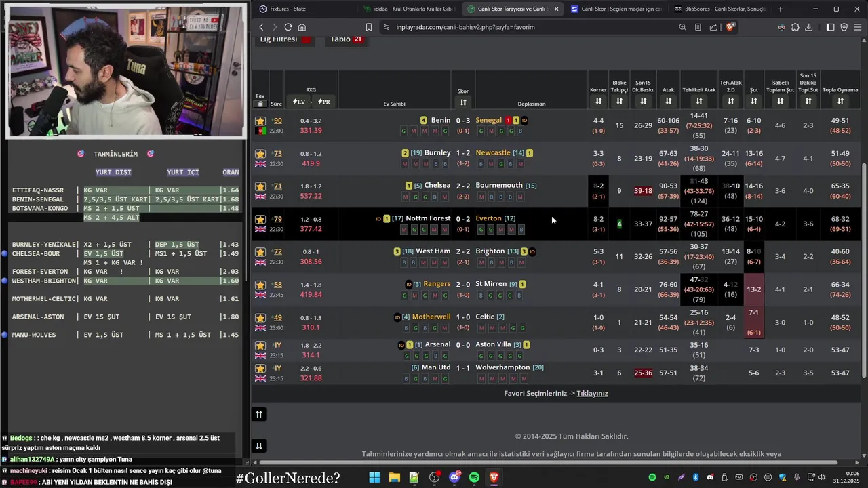Click the trash icon under Fav header
Screen dimensions: 868x488
260,104
